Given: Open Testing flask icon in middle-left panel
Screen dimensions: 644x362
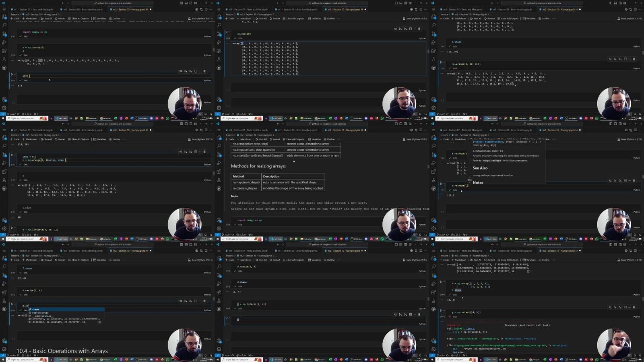Looking at the screenshot, I should tap(4, 180).
